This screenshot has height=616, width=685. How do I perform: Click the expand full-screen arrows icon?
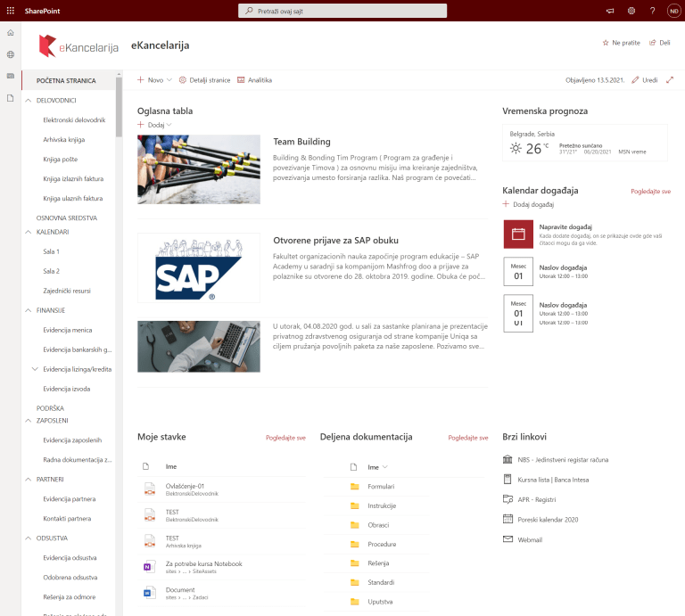pos(670,80)
